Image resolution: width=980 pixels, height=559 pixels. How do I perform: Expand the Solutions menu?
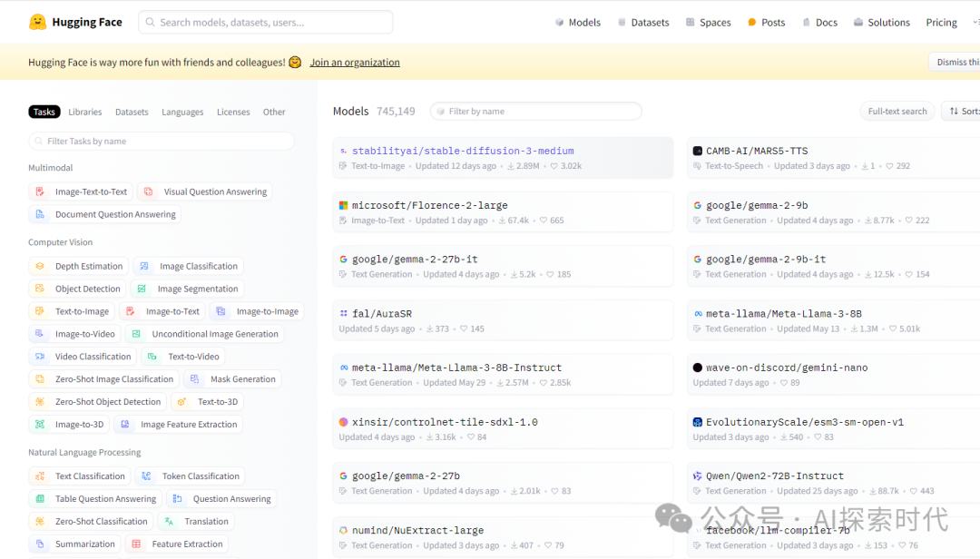[881, 23]
